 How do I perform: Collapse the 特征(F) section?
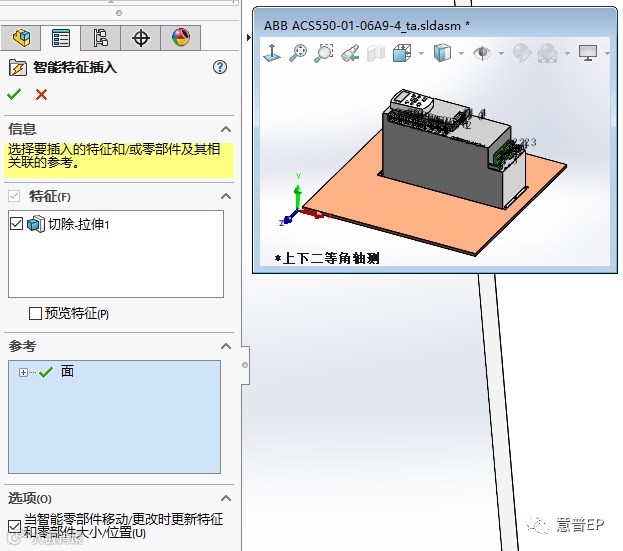pyautogui.click(x=226, y=196)
